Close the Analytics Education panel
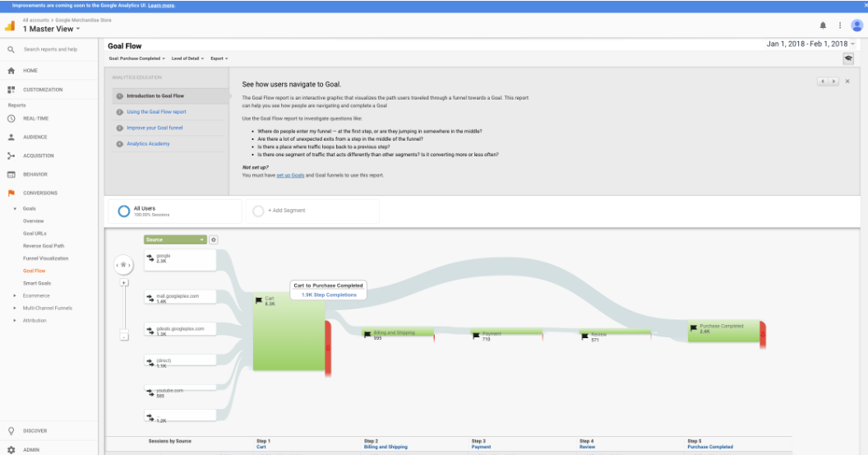 click(x=847, y=81)
